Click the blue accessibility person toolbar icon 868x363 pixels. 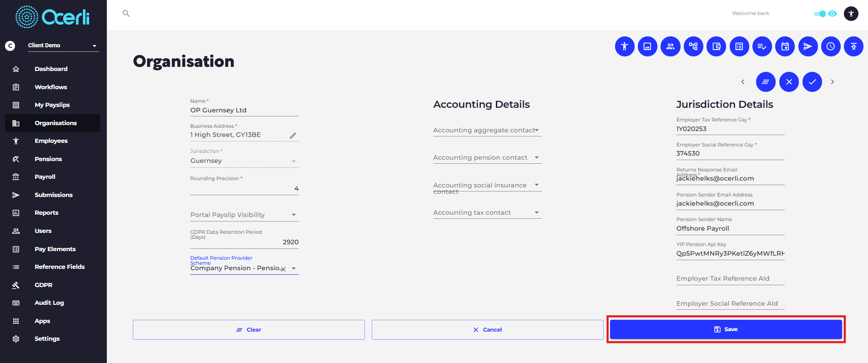click(625, 46)
